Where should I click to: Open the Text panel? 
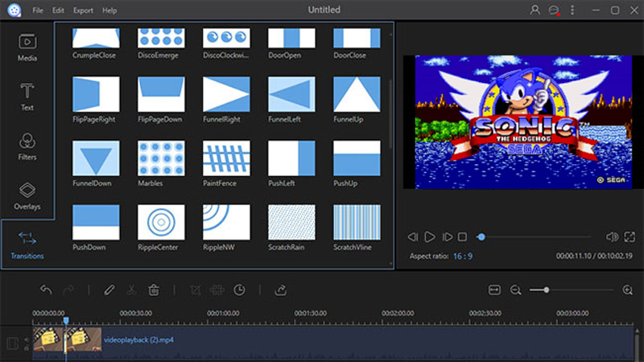(27, 97)
